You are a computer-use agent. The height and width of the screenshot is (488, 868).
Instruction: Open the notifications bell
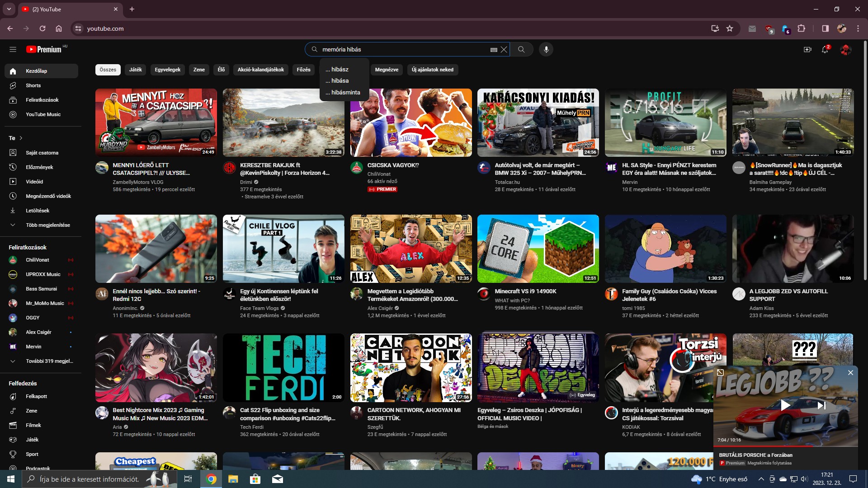825,49
